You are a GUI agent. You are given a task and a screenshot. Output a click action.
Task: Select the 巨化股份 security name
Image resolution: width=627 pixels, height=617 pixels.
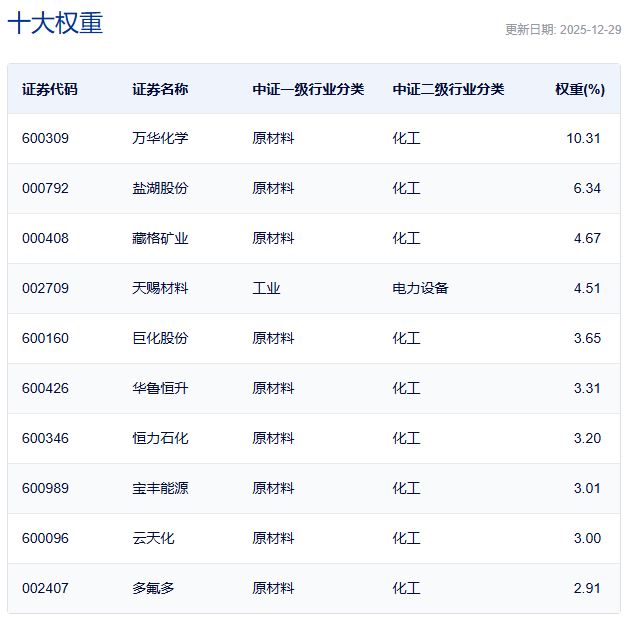pos(159,338)
